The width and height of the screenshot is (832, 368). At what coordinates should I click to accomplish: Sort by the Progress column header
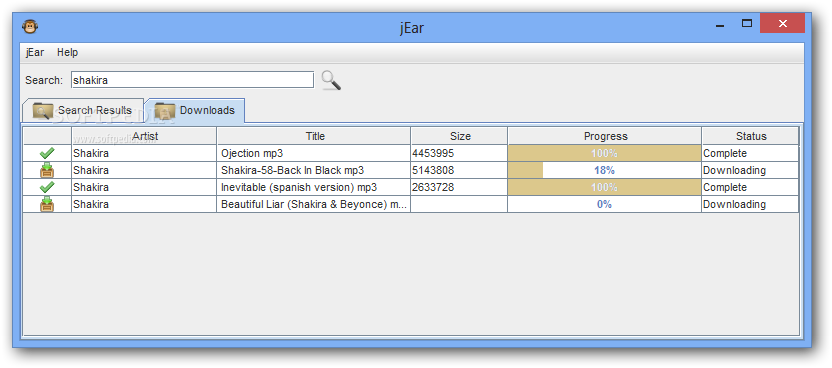point(605,136)
